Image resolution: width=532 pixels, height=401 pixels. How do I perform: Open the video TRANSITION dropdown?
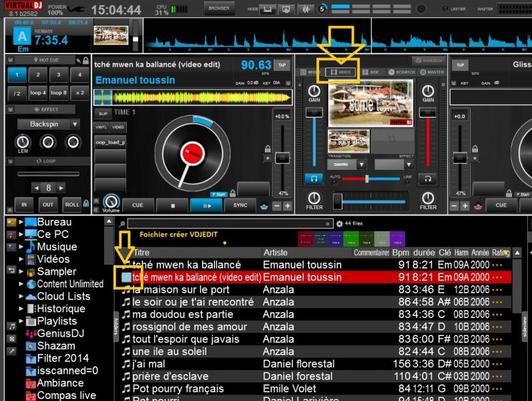360,164
